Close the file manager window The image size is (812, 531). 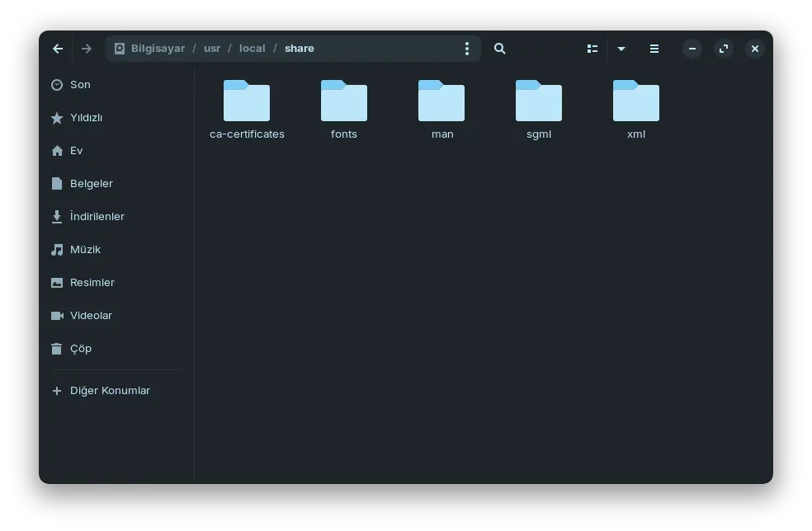pyautogui.click(x=755, y=49)
